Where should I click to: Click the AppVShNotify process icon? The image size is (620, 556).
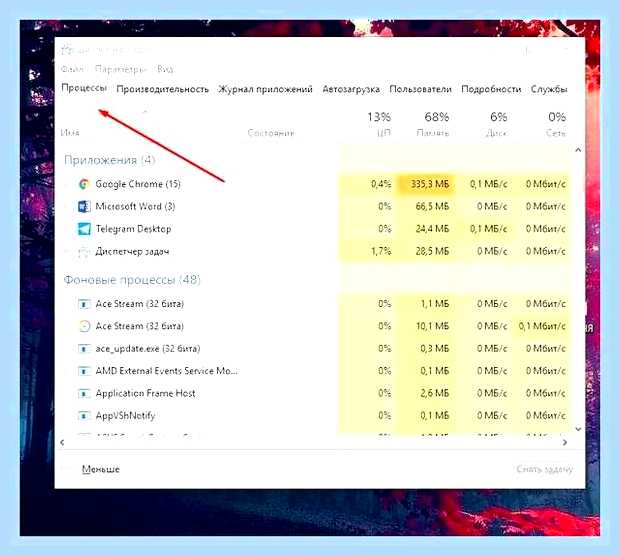83,416
